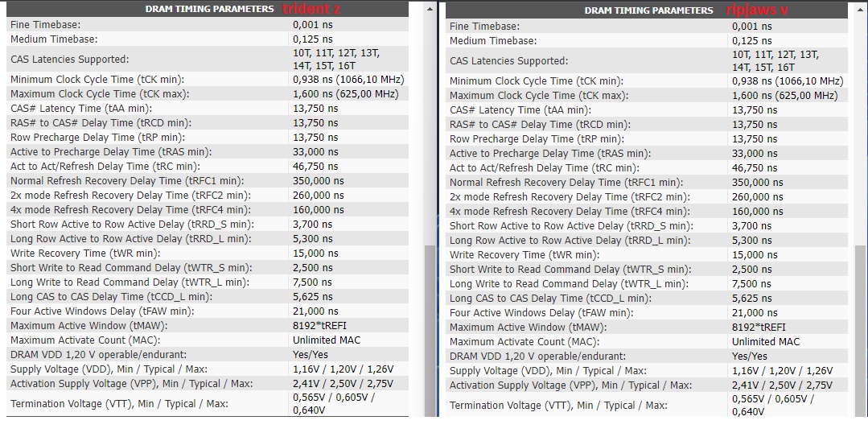Click Write Recovery Time (tWR min) in the left table
This screenshot has height=441, width=868.
pos(80,253)
